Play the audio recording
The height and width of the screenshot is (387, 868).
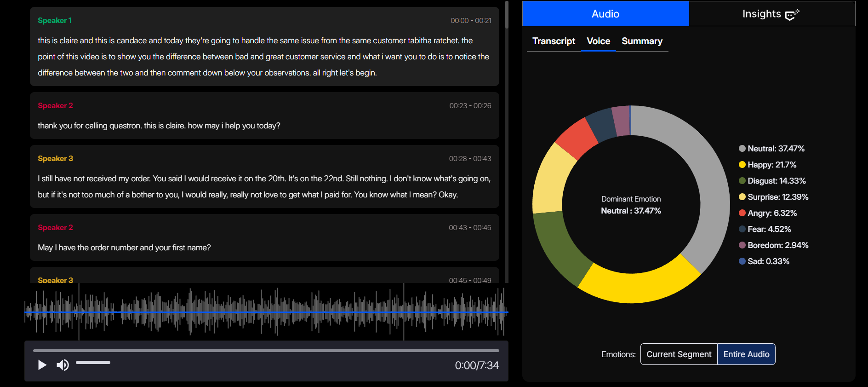[42, 365]
